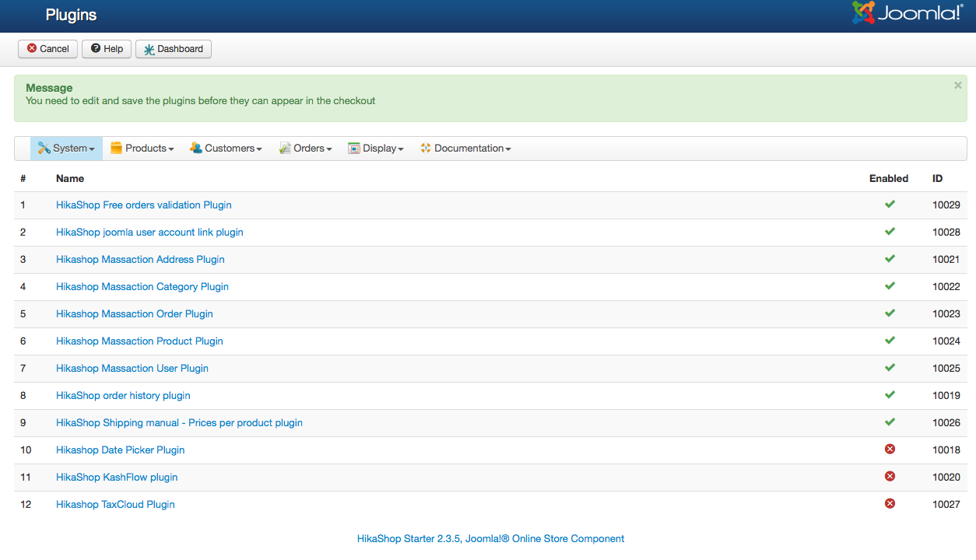Disable Hikashop Massaction Address Plugin

tap(890, 259)
